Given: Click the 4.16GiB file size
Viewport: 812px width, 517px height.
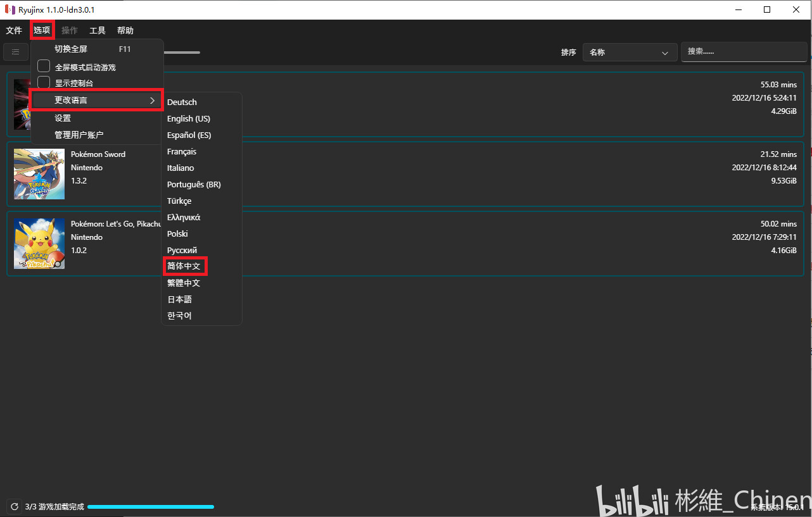Looking at the screenshot, I should pos(783,250).
